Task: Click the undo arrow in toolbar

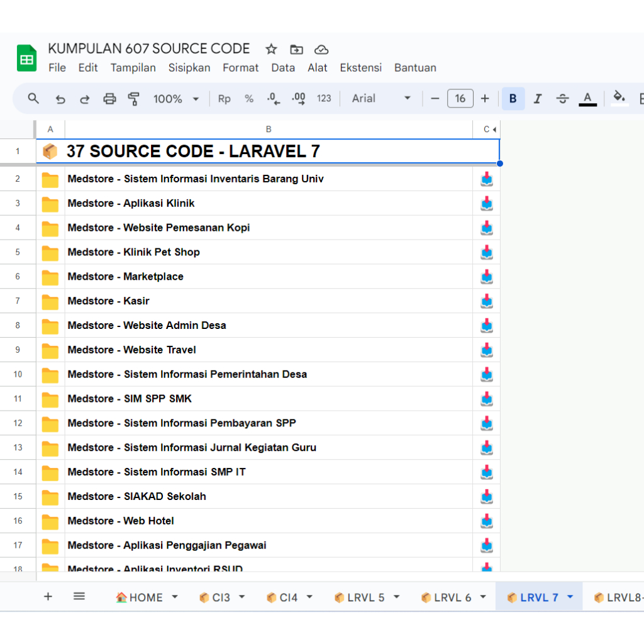Action: [60, 99]
